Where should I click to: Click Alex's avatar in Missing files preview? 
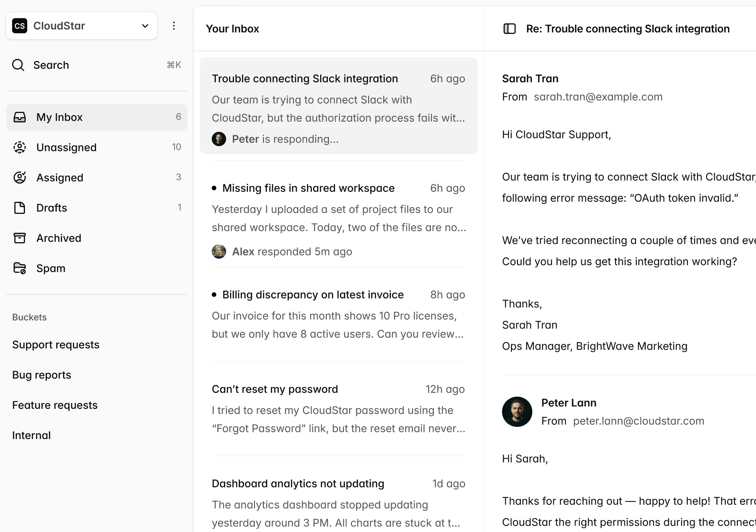(x=218, y=251)
